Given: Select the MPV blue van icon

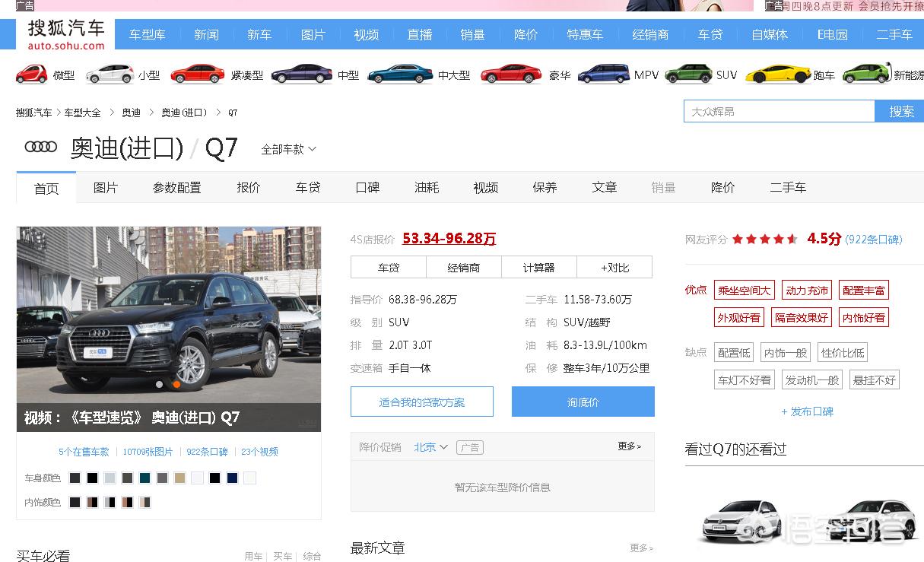Looking at the screenshot, I should point(604,75).
